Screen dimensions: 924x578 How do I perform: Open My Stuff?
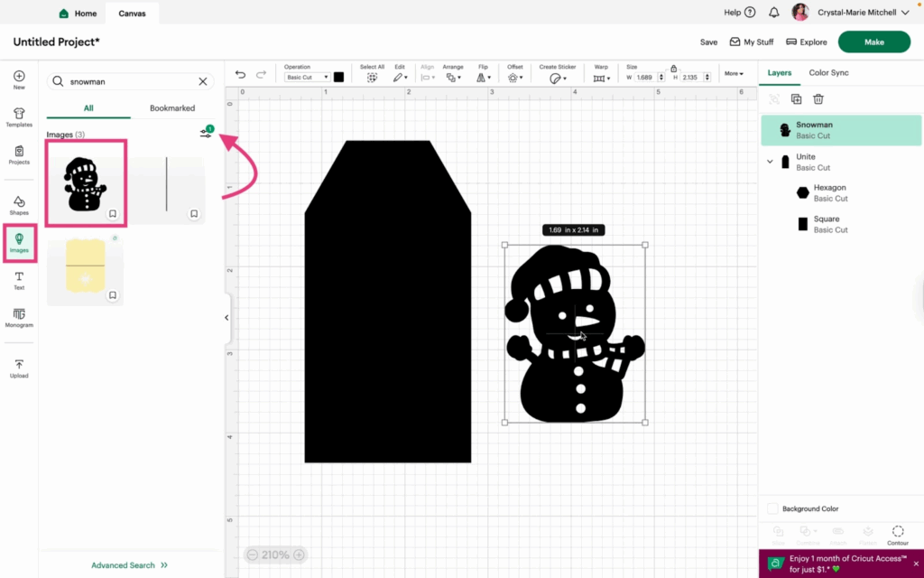(752, 42)
